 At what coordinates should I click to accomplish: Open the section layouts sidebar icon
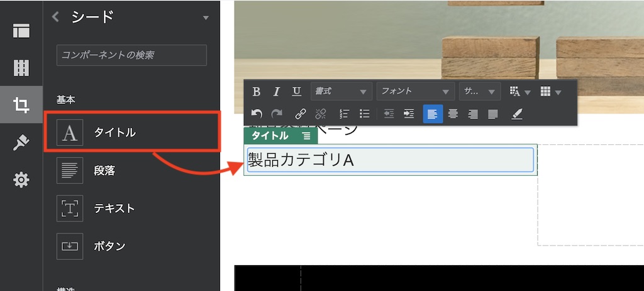coord(21,68)
